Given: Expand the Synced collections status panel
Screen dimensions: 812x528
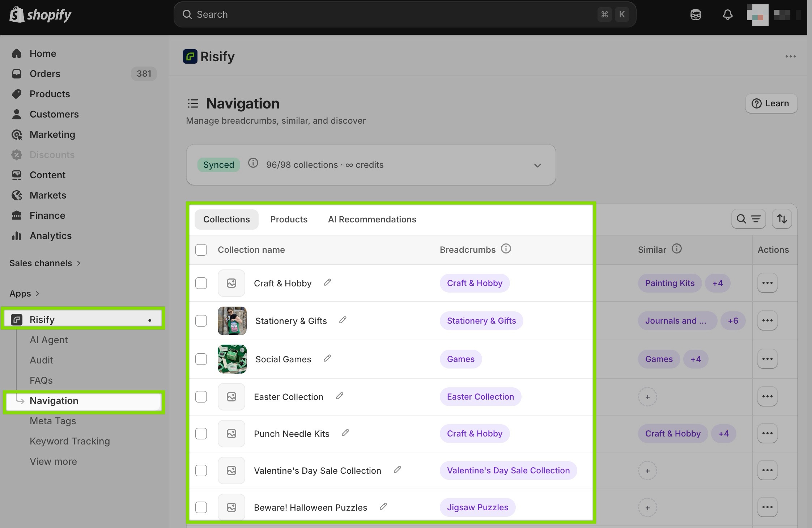Looking at the screenshot, I should [x=537, y=165].
